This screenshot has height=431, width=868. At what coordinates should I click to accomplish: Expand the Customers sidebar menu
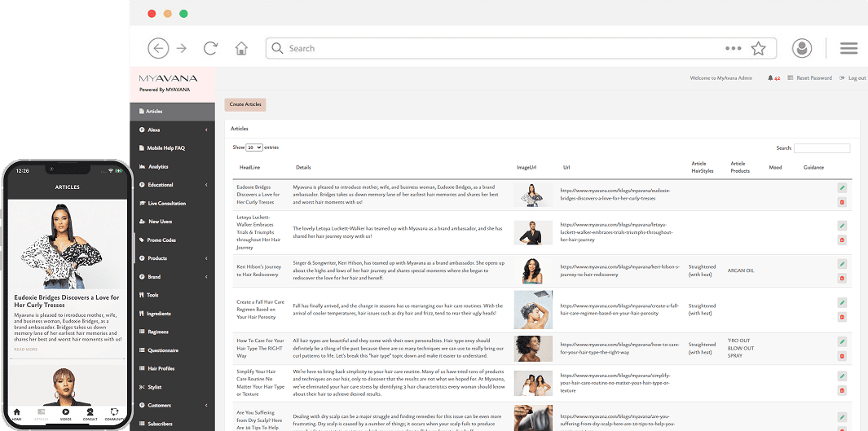pos(172,406)
